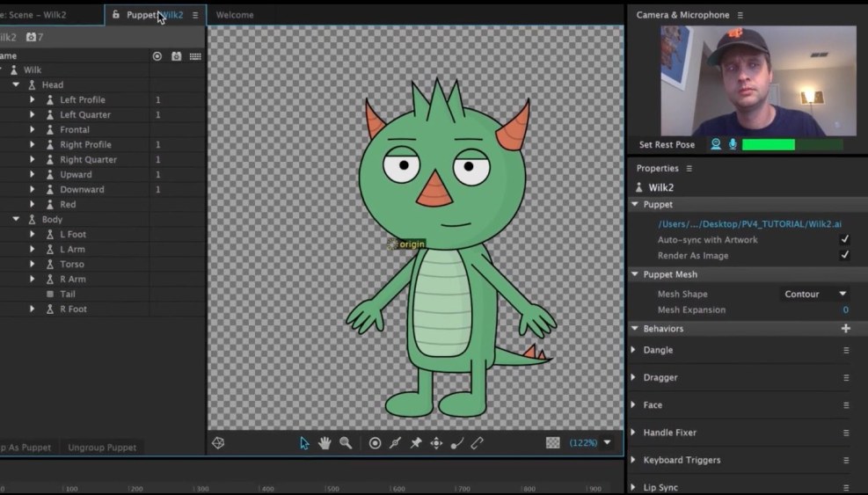Select the Zoom magnifier tool
868x495 pixels.
346,443
